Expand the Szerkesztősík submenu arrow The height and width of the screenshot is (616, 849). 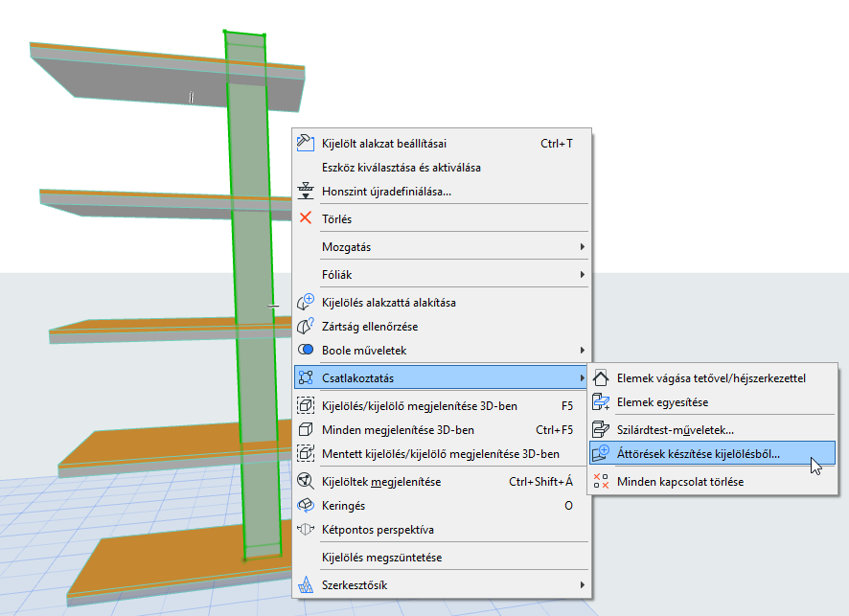pos(582,584)
